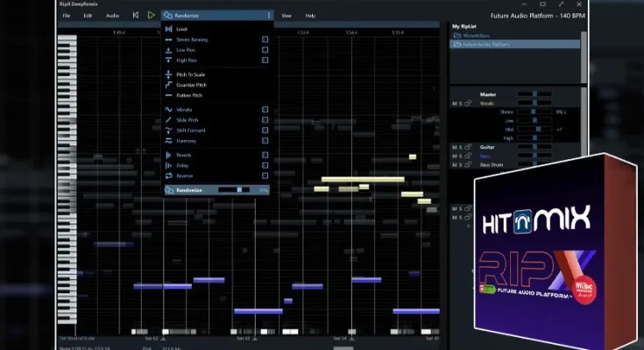Open the View menu
This screenshot has width=644, height=350.
coord(287,15)
